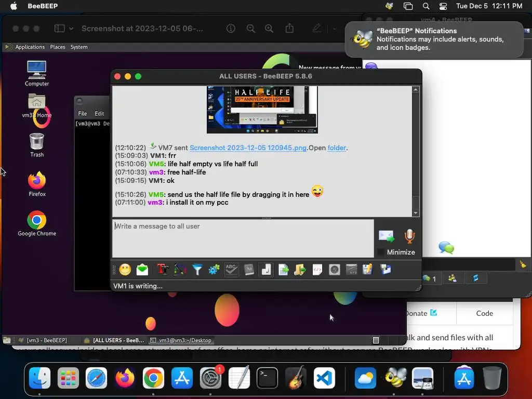This screenshot has width=532, height=399.
Task: Click the broom clear icon in vm4 window
Action: tap(523, 264)
